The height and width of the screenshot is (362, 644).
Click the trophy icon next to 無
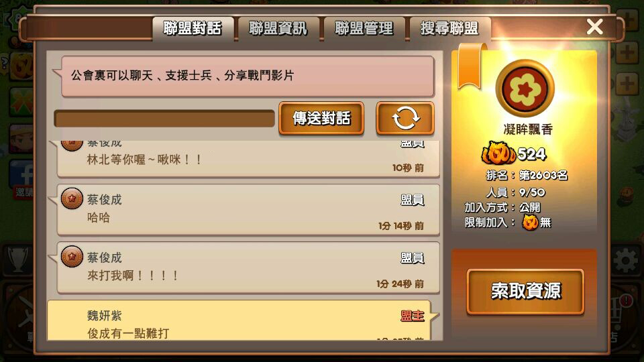pyautogui.click(x=530, y=223)
